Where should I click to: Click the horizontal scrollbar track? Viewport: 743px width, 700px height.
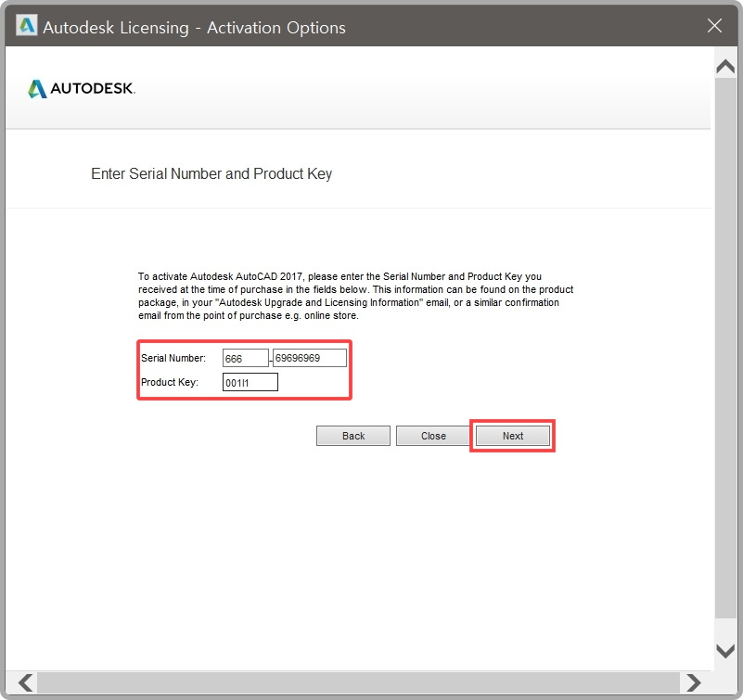coord(359,682)
